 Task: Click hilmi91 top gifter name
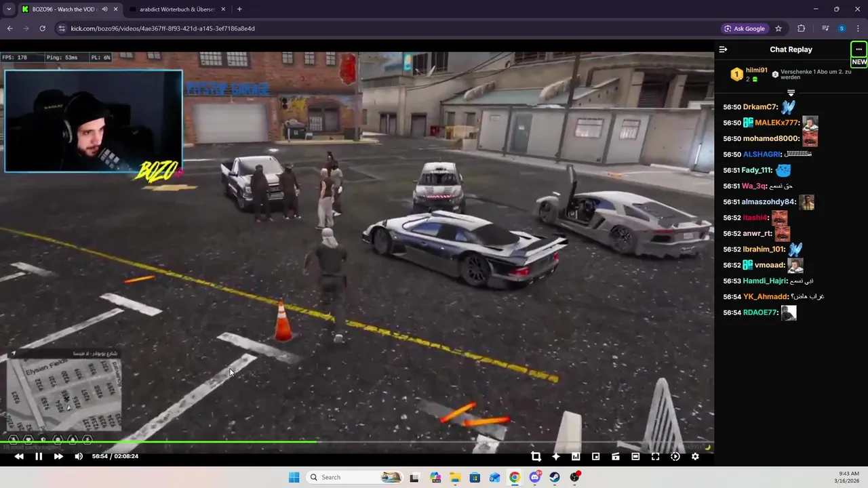click(x=757, y=70)
